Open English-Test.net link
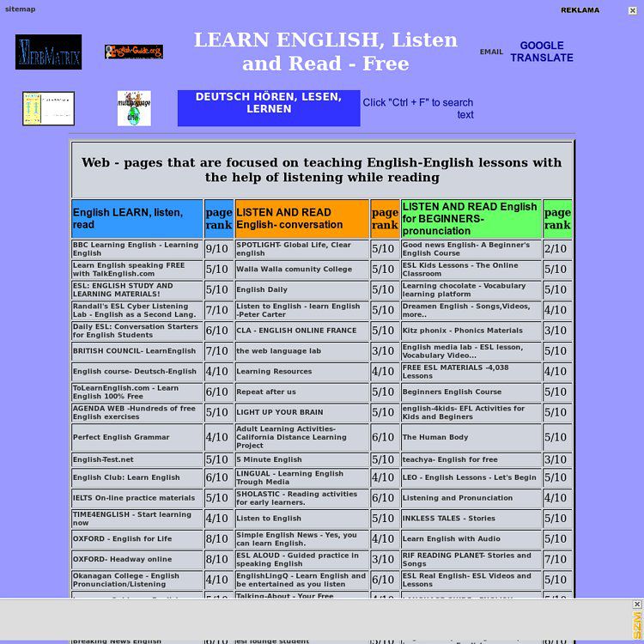This screenshot has width=644, height=644. tap(105, 459)
